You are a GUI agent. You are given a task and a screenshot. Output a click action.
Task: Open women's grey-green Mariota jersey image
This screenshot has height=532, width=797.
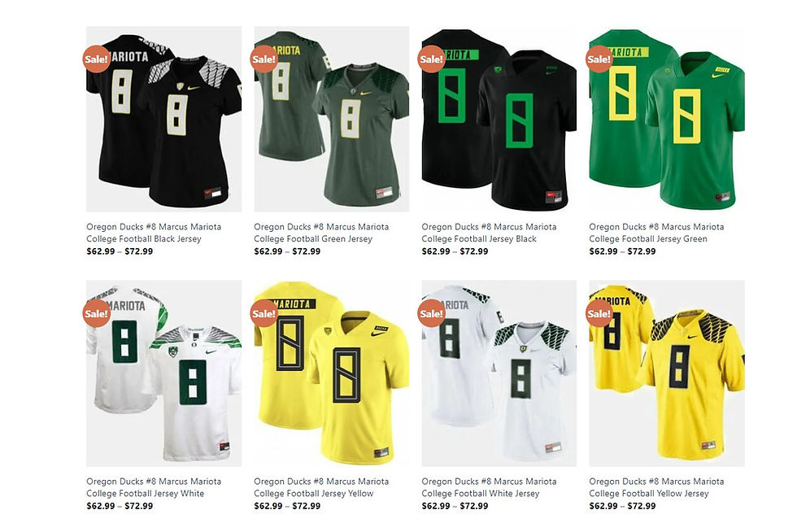point(332,119)
